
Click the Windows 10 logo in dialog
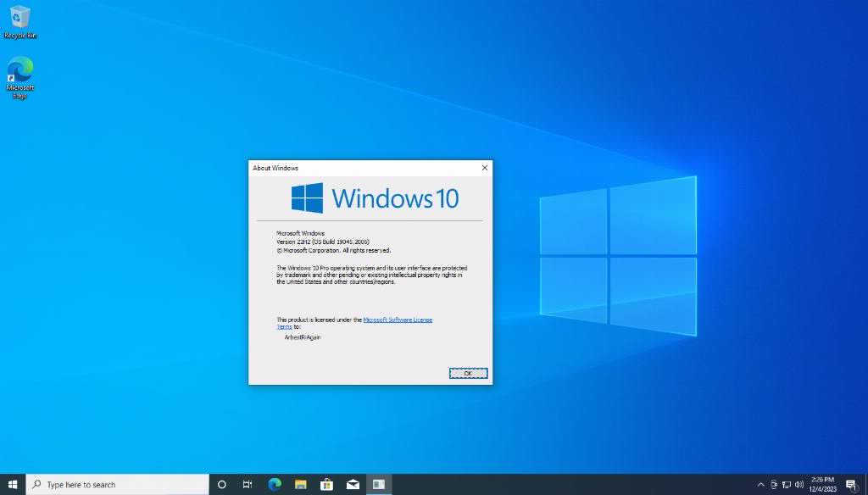pos(376,198)
